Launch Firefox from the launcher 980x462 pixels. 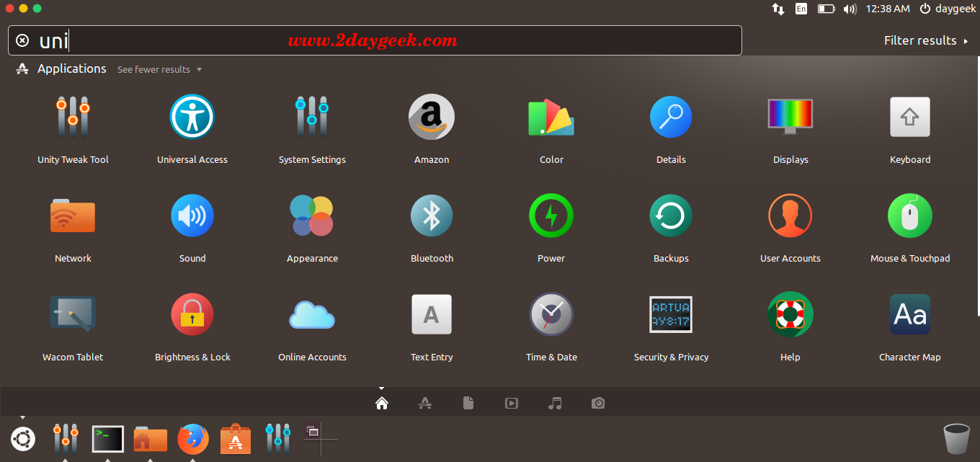[x=193, y=438]
